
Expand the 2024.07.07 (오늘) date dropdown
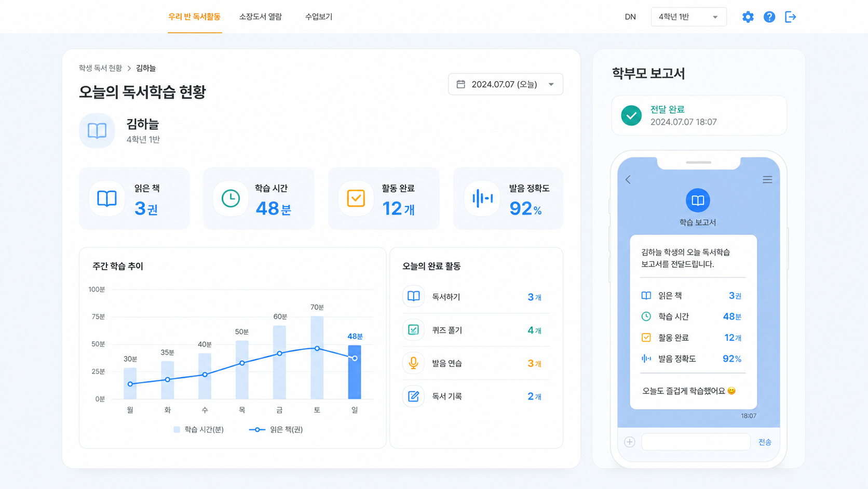(x=506, y=84)
